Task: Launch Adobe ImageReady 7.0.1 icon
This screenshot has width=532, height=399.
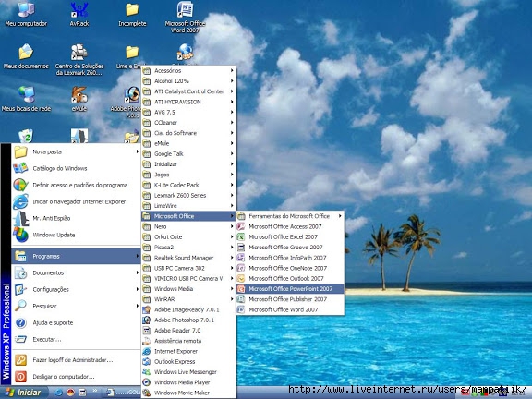Action: (x=146, y=309)
